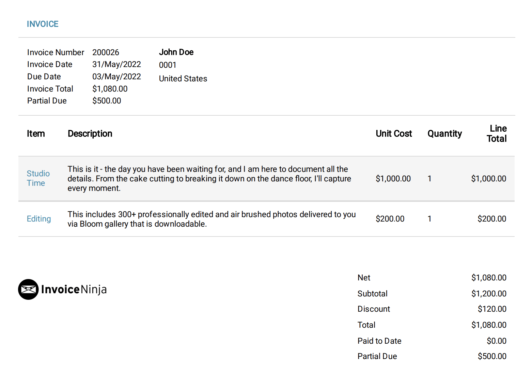Select the Subtotal amount $1,200.00
Image resolution: width=532 pixels, height=392 pixels.
[489, 293]
